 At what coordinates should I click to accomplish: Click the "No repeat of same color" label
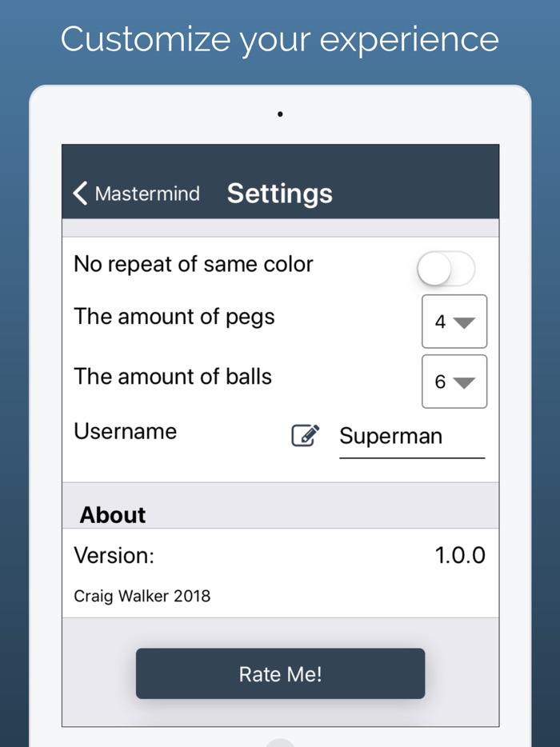tap(194, 265)
